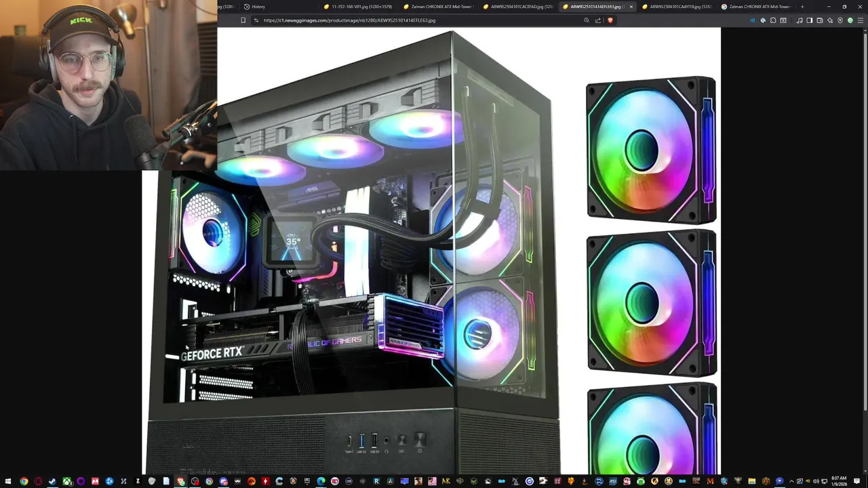Open the Epic Games launcher taskbar icon
This screenshot has height=488, width=868.
click(x=307, y=481)
